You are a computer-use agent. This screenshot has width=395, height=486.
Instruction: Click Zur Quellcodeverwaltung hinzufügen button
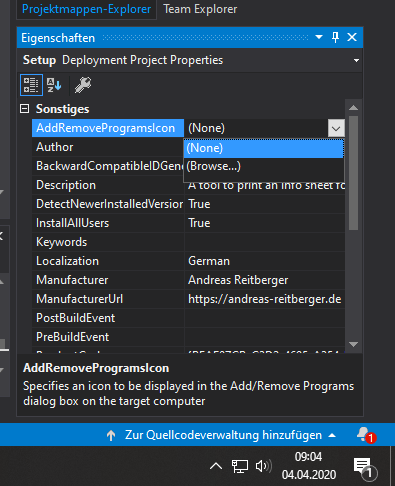click(221, 435)
